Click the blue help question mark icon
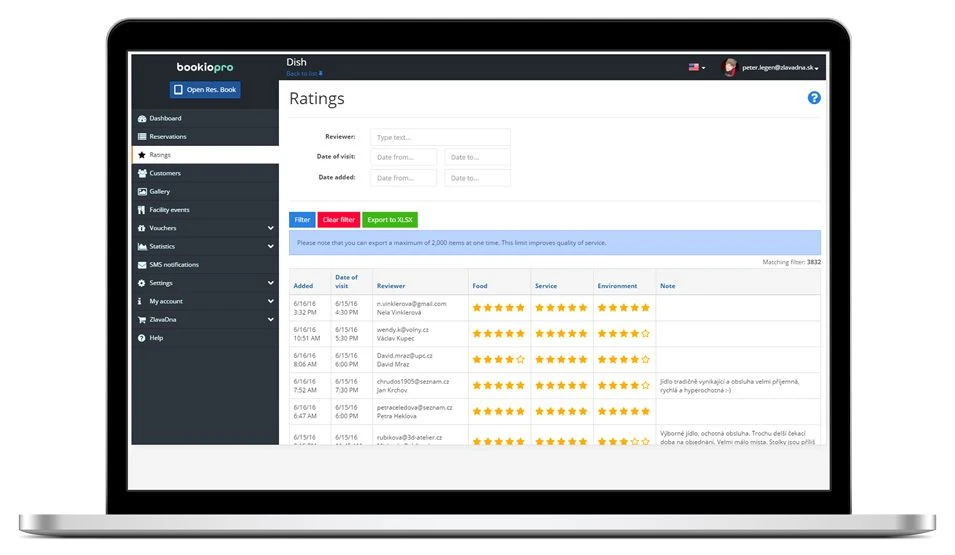Image resolution: width=955 pixels, height=555 pixels. point(814,98)
